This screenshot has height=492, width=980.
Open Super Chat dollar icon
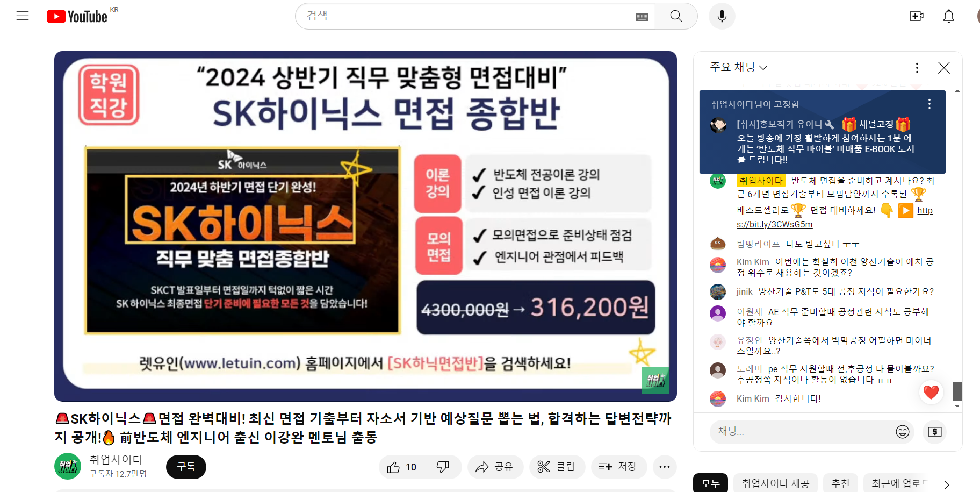tap(935, 431)
